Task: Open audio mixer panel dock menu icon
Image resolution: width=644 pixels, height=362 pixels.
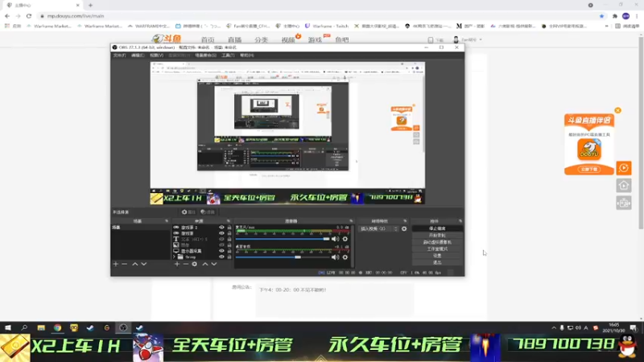Action: (351, 220)
